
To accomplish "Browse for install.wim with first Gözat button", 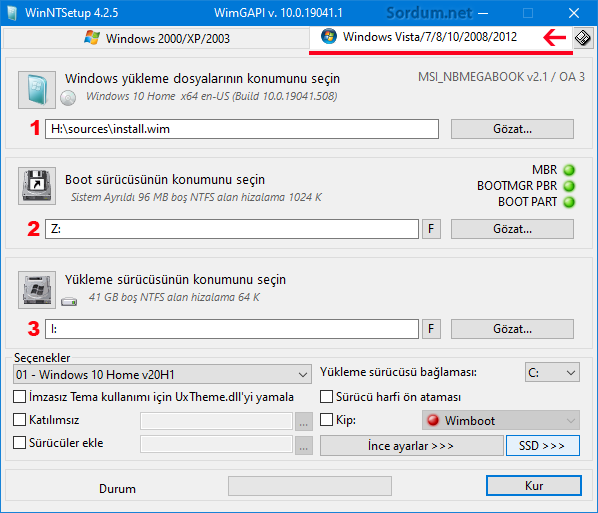I will pyautogui.click(x=512, y=129).
